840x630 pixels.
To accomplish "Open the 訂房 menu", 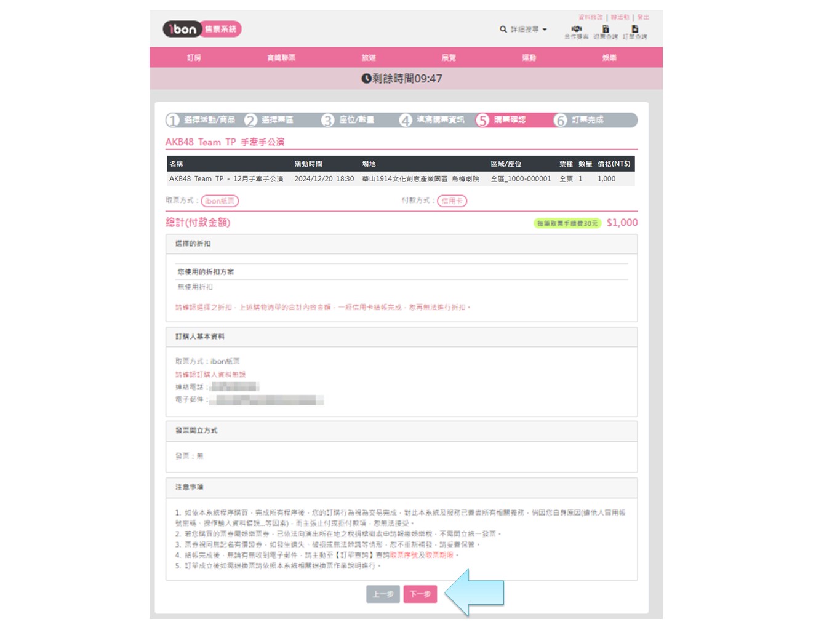I will [x=194, y=57].
